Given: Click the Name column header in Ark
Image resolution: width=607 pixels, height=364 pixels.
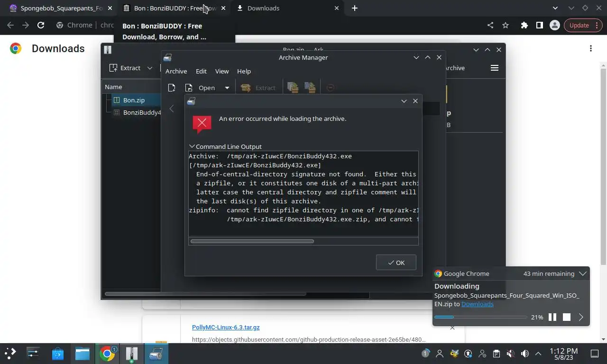Looking at the screenshot, I should click(113, 87).
